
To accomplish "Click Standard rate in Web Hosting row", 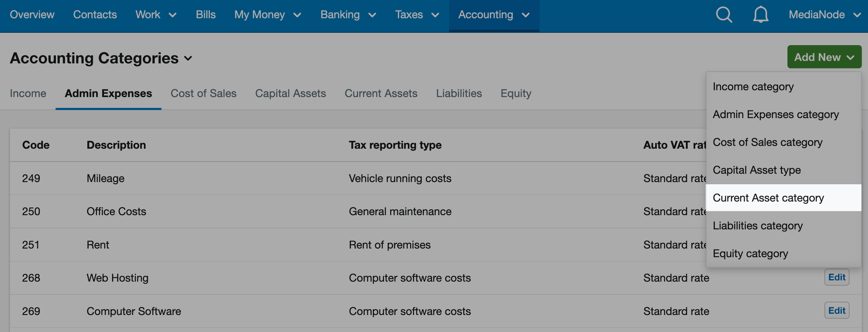I will coord(676,278).
